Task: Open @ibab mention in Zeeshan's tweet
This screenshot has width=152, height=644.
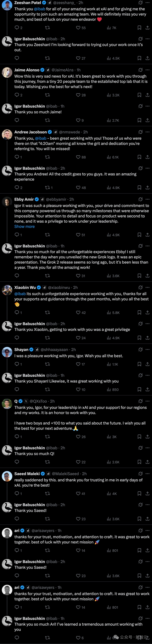Action: (x=40, y=9)
